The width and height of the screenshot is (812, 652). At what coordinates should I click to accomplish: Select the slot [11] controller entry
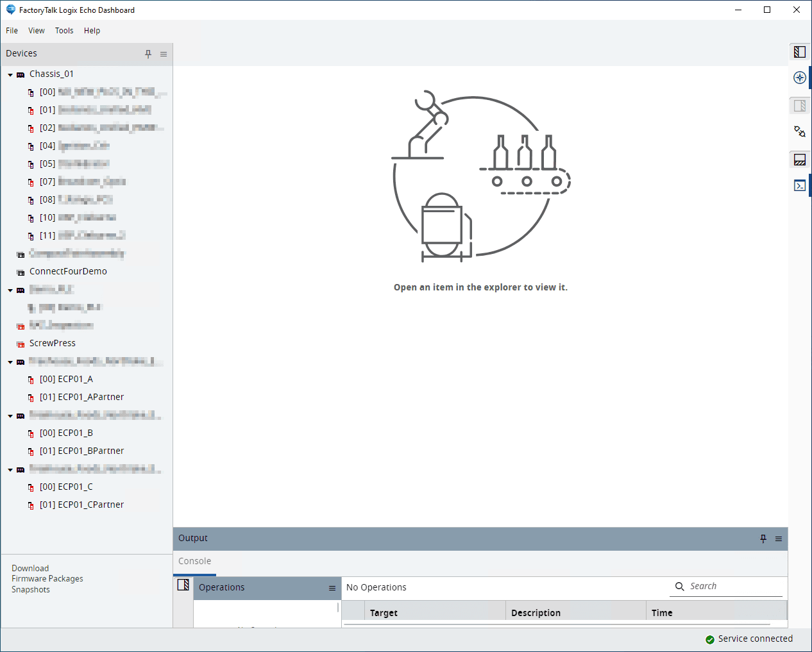[x=83, y=235]
